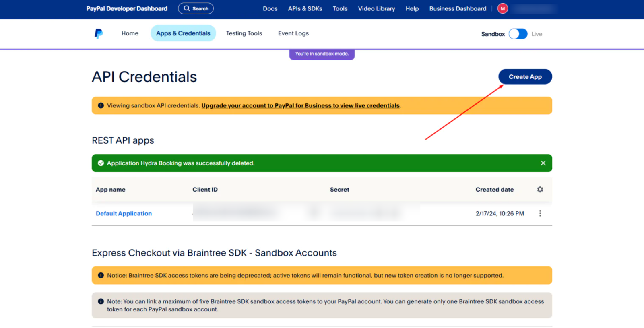Image resolution: width=644 pixels, height=328 pixels.
Task: Click the warning icon in sandbox credentials banner
Action: [x=101, y=105]
